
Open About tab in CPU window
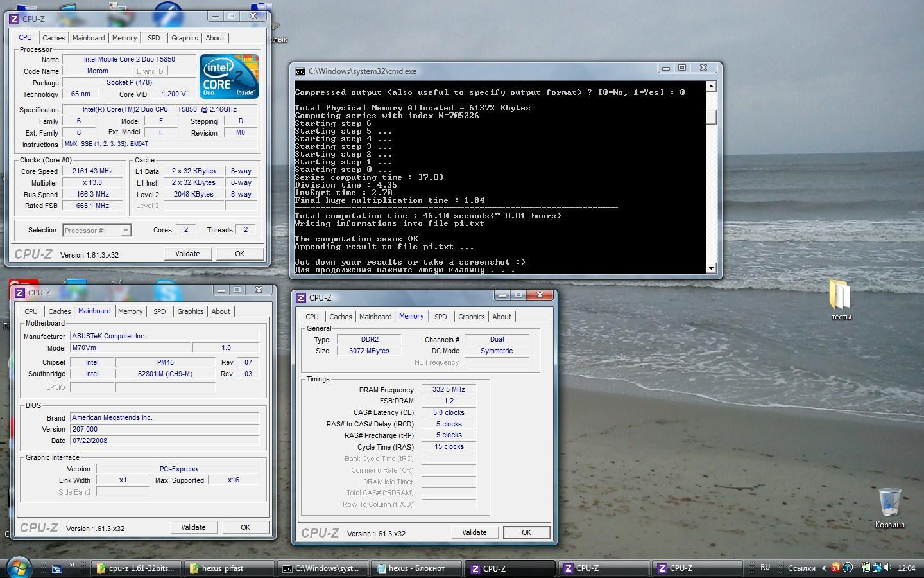215,38
